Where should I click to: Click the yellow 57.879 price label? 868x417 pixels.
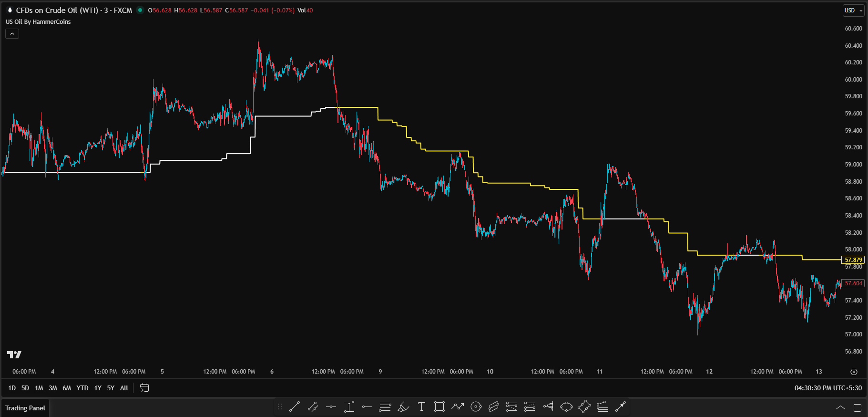[853, 260]
